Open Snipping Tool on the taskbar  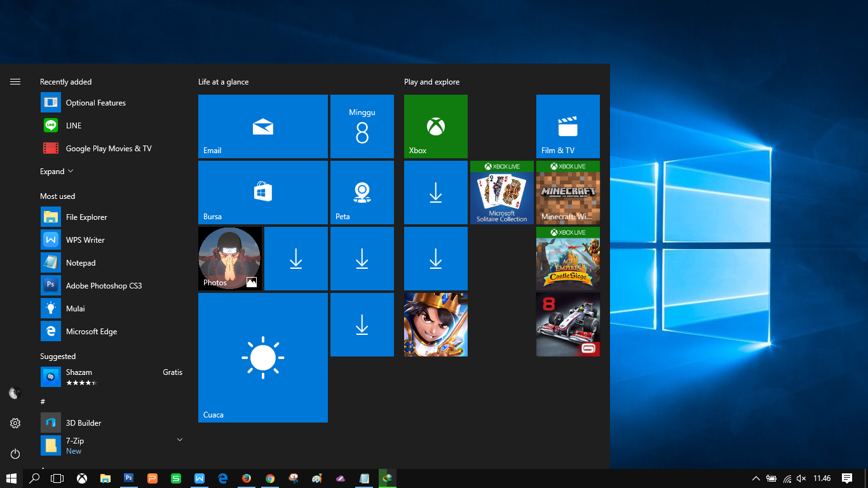pos(294,478)
